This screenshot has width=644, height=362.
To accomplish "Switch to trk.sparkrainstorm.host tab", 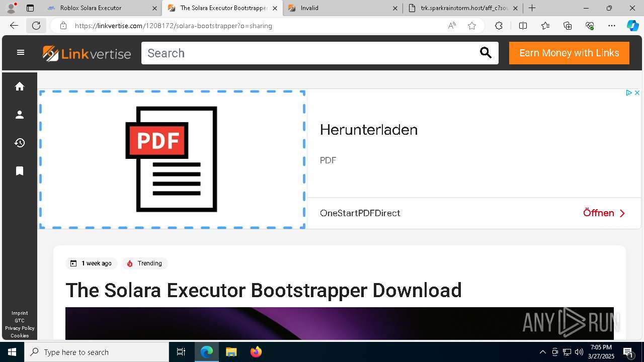I will [463, 8].
